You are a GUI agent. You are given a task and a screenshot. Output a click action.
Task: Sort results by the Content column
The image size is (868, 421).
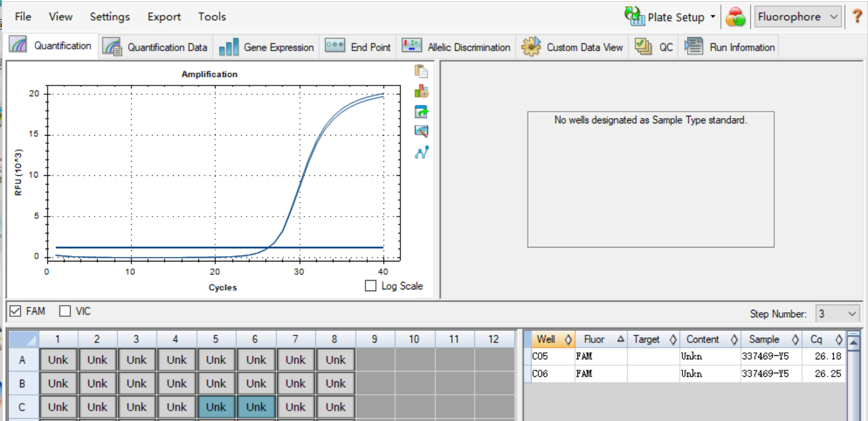pos(710,339)
